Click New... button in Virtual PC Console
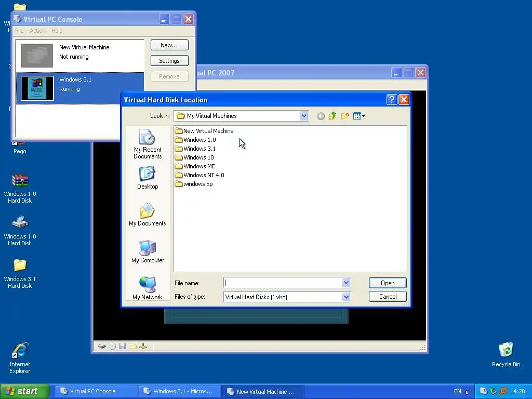 (169, 45)
